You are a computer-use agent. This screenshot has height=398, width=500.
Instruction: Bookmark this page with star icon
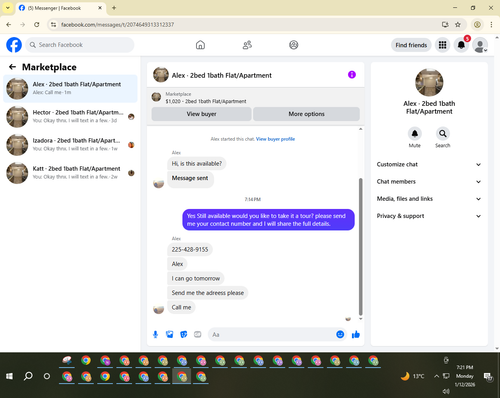click(458, 25)
